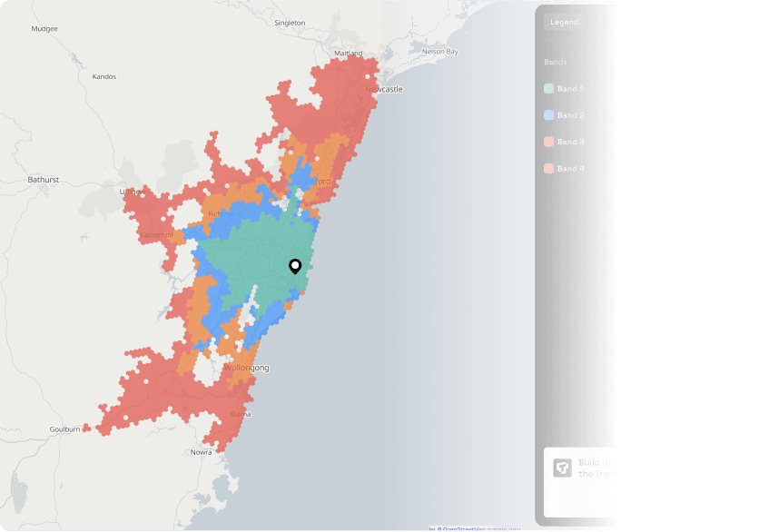The image size is (759, 532).
Task: Click the TravelTime logo icon in the promo card
Action: coord(563,468)
